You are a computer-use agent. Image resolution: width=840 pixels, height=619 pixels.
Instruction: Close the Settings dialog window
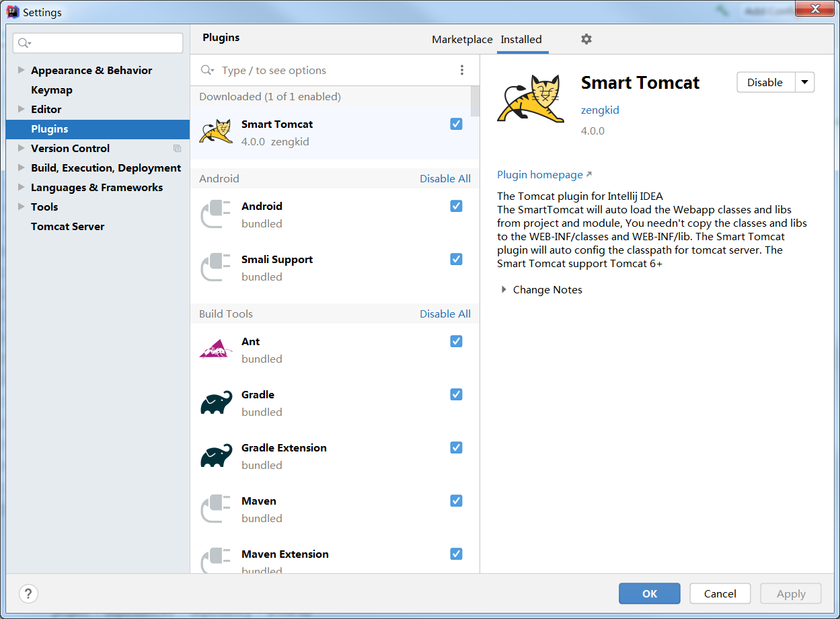[815, 8]
